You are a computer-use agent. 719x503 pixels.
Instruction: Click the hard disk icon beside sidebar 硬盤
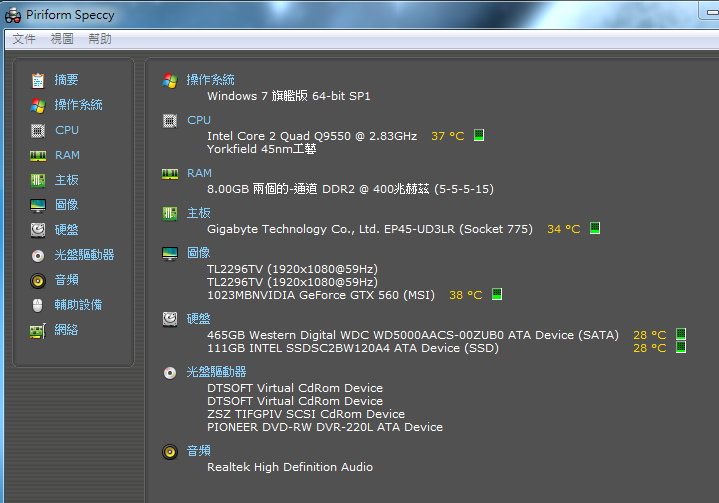pos(38,230)
